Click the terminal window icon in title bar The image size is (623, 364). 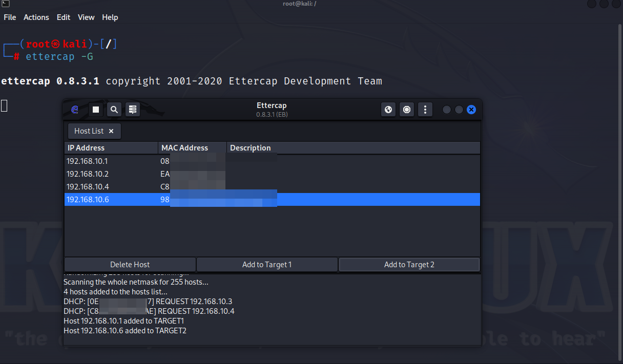(5, 4)
